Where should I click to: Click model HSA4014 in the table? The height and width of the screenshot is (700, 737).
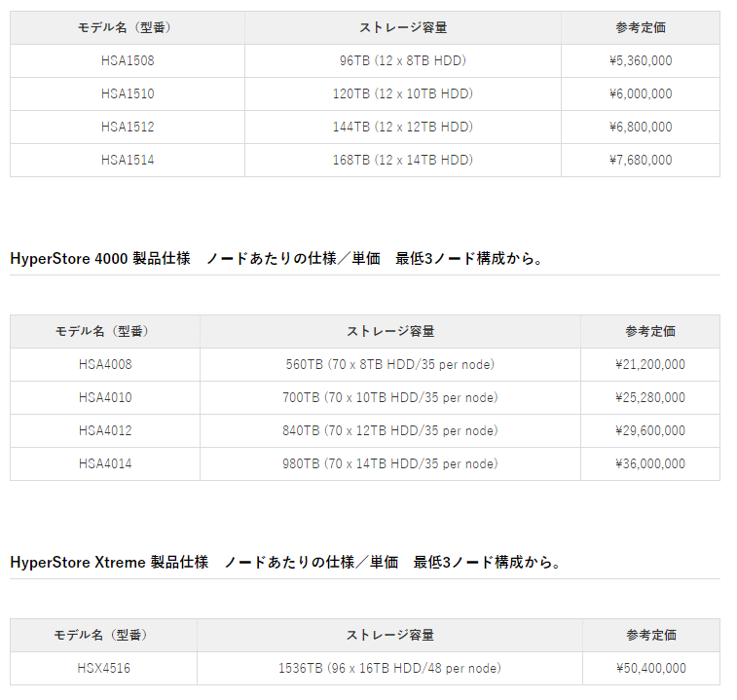[x=105, y=463]
